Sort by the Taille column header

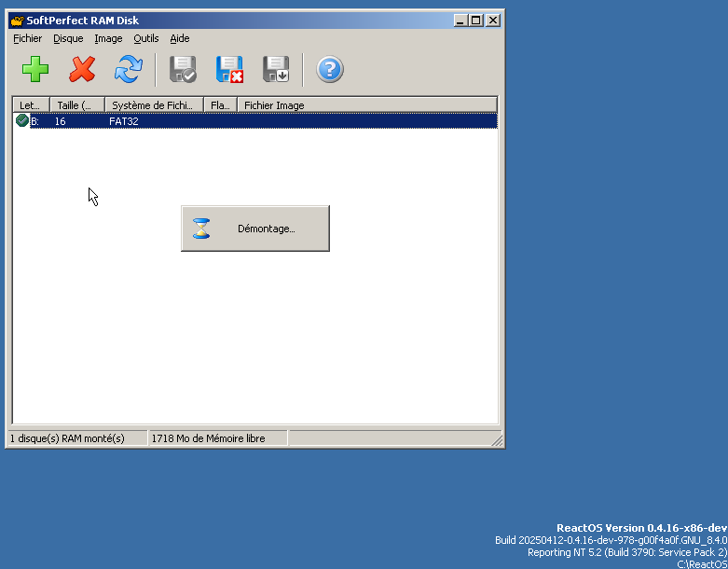click(x=77, y=105)
